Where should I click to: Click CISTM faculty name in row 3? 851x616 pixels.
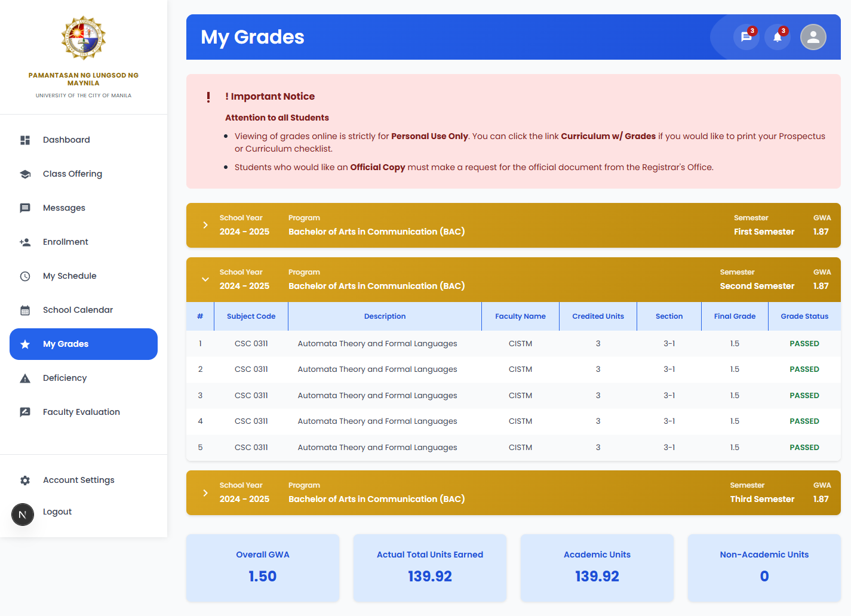pos(520,396)
